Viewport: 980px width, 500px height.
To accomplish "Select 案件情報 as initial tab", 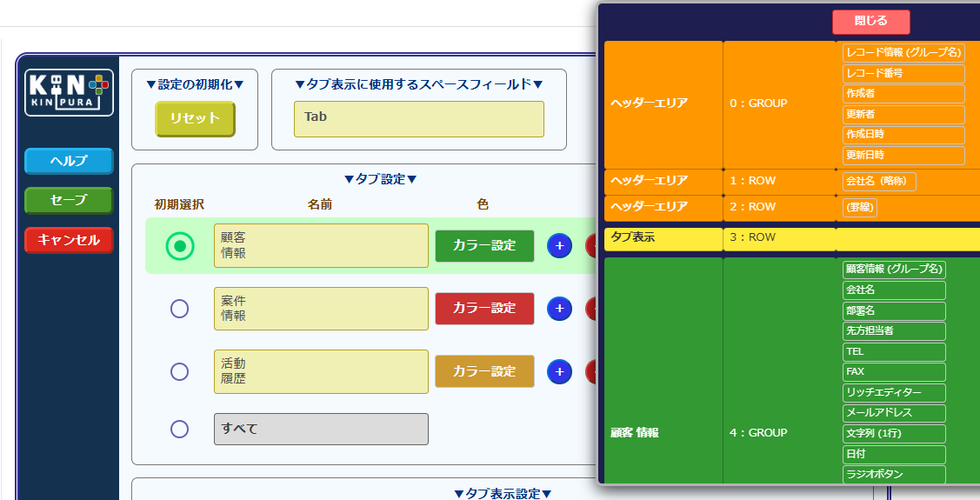I will coord(179,308).
